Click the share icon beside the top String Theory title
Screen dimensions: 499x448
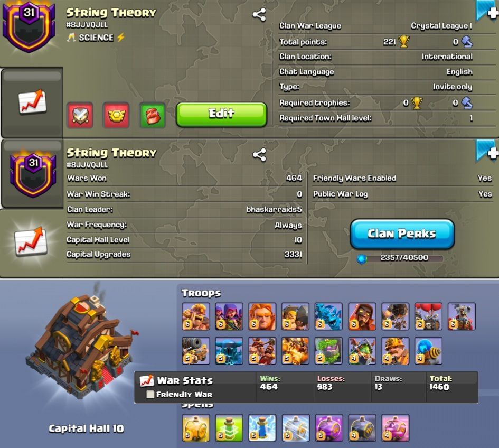[259, 15]
